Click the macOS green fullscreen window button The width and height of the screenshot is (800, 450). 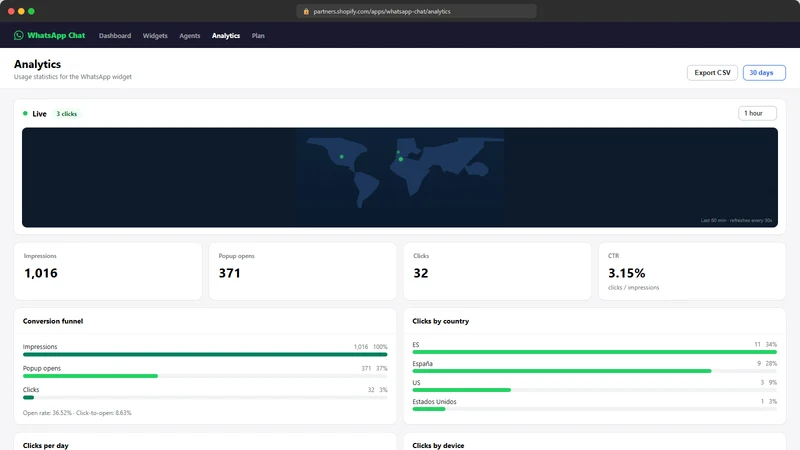point(31,11)
